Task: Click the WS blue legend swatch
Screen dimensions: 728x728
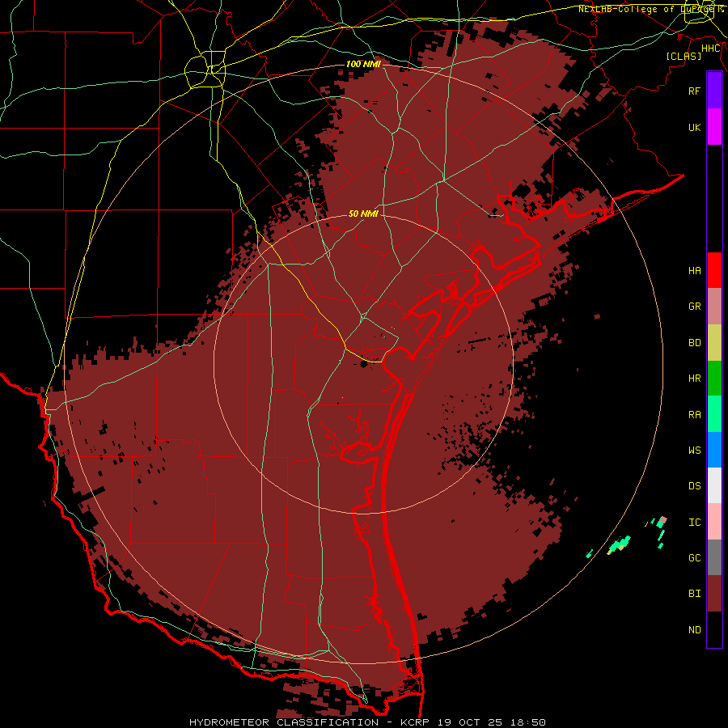Action: 714,450
